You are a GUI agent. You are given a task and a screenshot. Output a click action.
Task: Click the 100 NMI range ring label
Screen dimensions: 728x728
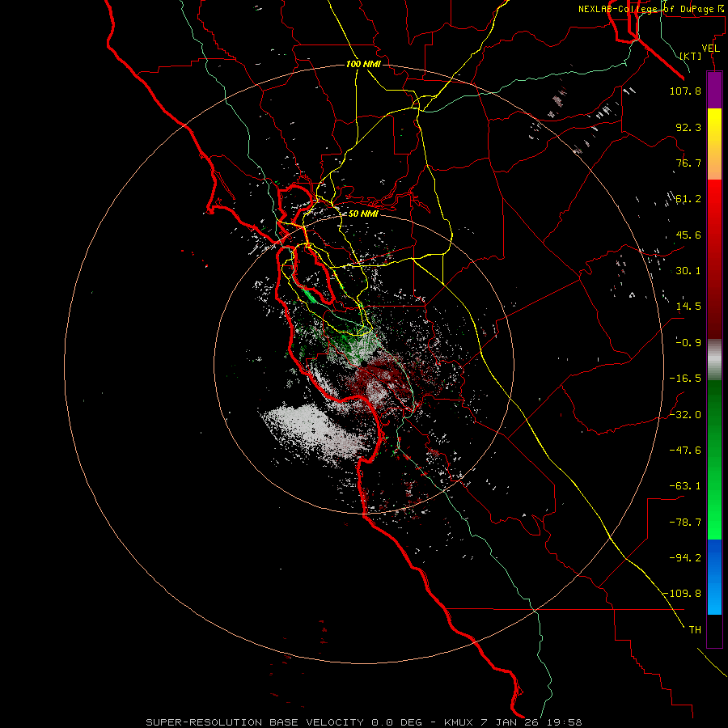pos(363,64)
